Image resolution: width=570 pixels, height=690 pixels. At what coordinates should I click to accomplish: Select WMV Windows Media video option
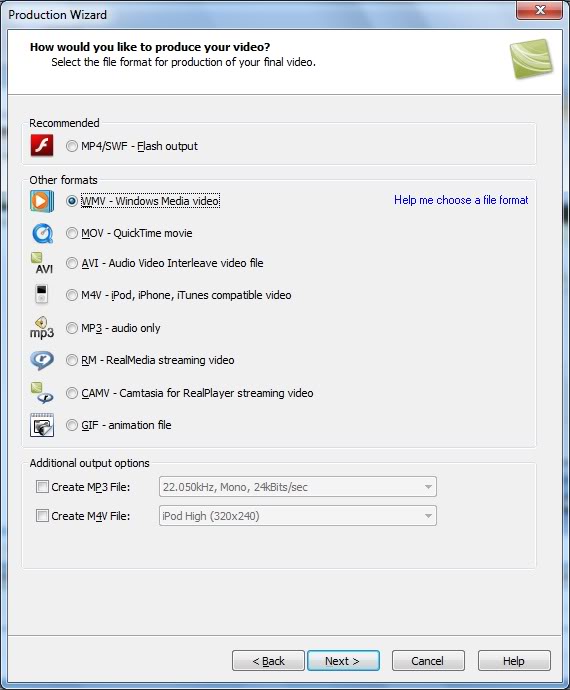pyautogui.click(x=72, y=201)
